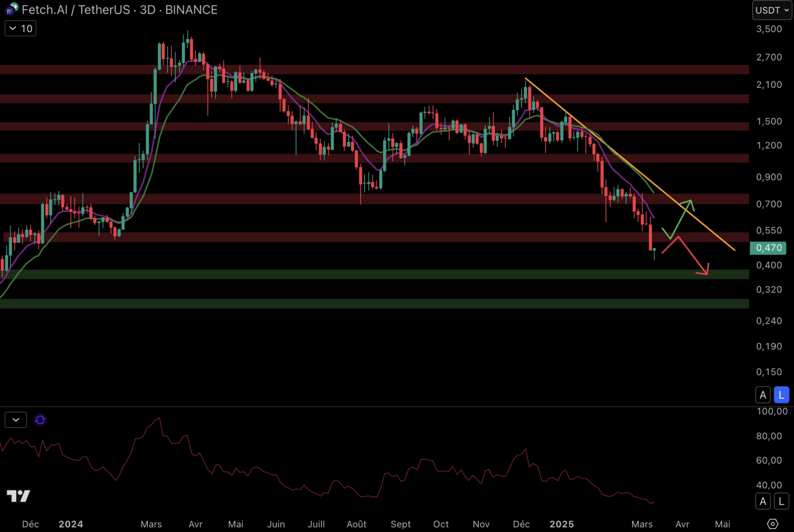
Task: Click the Août label on the time axis
Action: click(356, 524)
